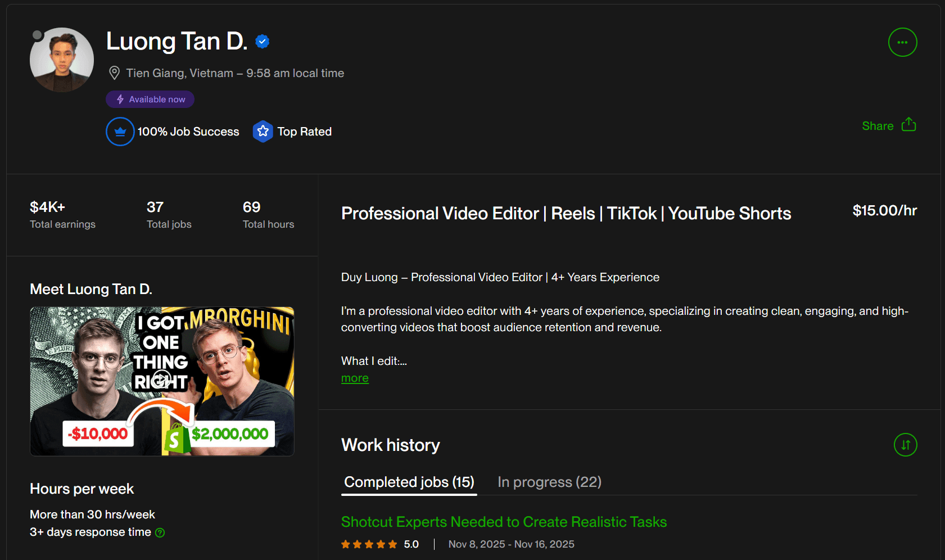Open the Shotcut Experts Needed job link
This screenshot has width=945, height=560.
click(x=504, y=522)
